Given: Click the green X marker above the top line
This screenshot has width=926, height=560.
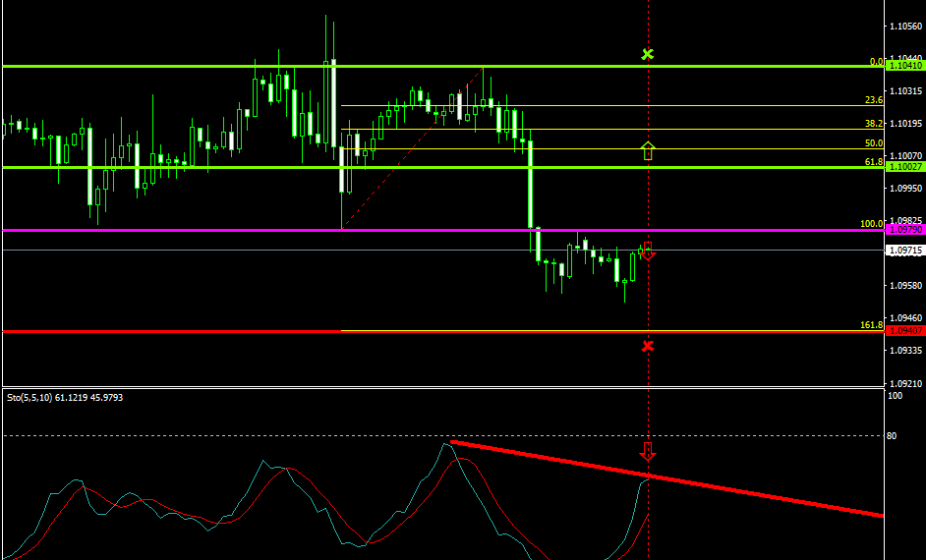Looking at the screenshot, I should (x=647, y=54).
